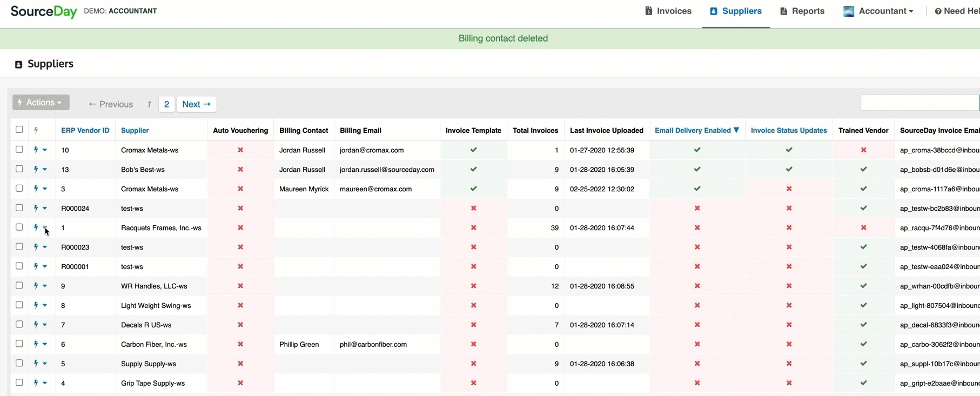Viewport: 980px width, 396px height.
Task: Click current page number 1
Action: click(149, 104)
